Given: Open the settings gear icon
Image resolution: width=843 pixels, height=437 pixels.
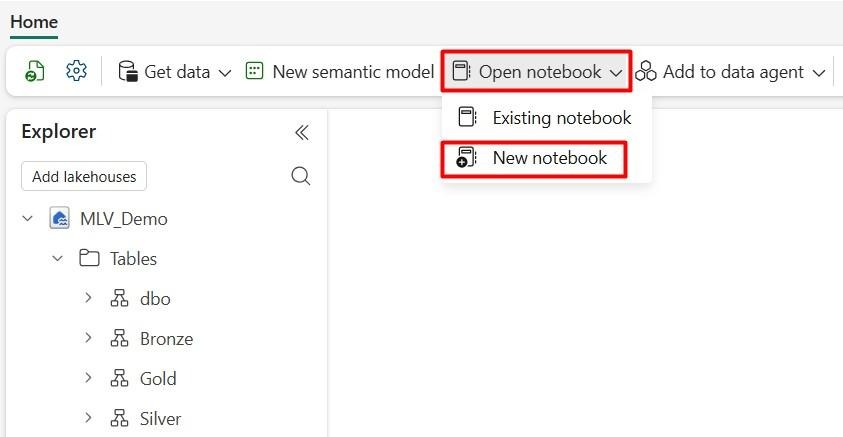Looking at the screenshot, I should [x=76, y=72].
